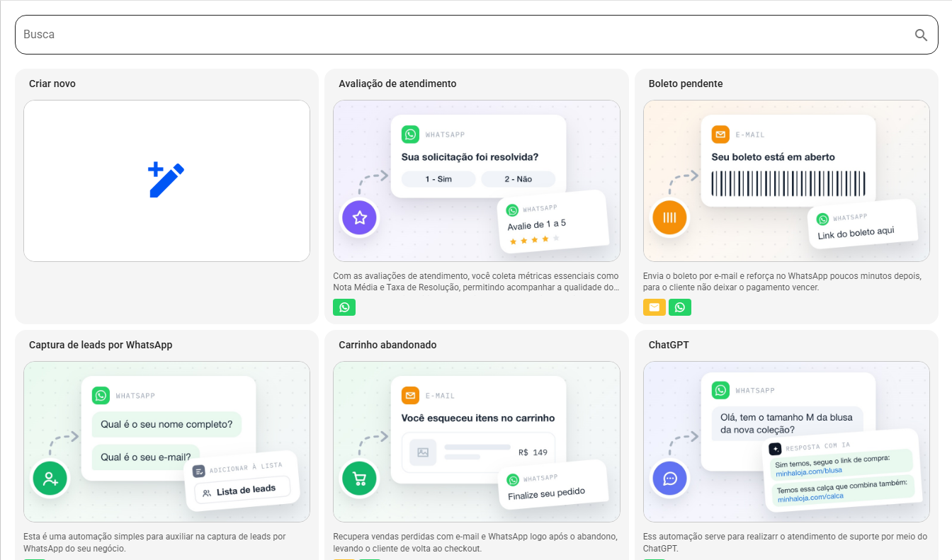952x560 pixels.
Task: Click the magnifying glass search icon
Action: (x=921, y=35)
